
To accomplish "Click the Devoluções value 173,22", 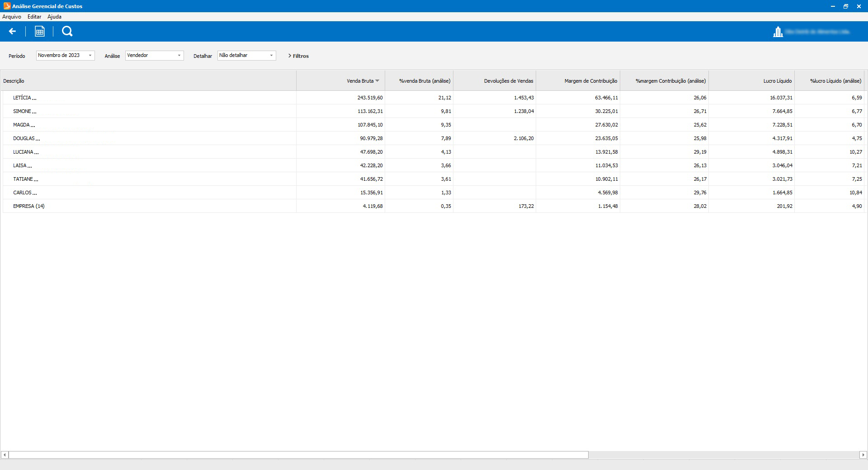I will tap(526, 206).
